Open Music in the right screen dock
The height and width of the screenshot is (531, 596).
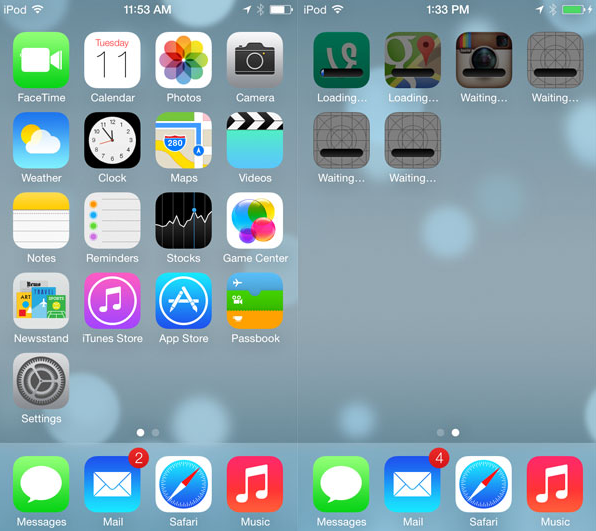pyautogui.click(x=555, y=484)
